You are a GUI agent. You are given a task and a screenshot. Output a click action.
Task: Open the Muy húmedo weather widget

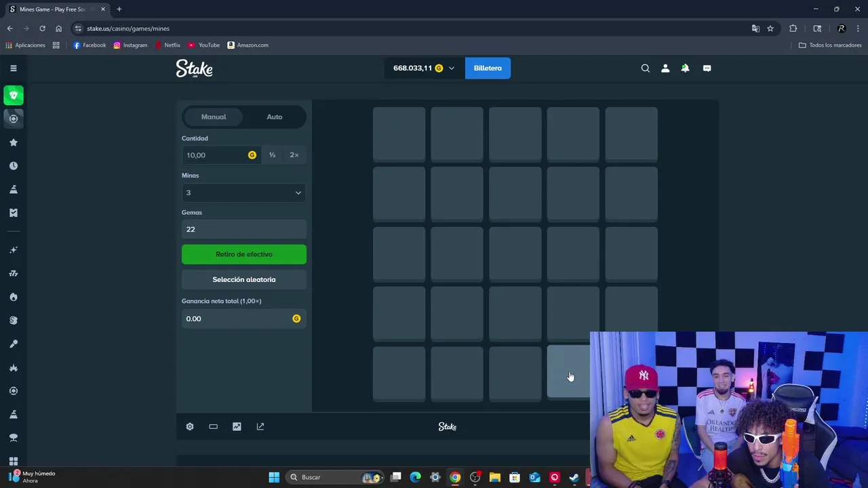pyautogui.click(x=33, y=477)
